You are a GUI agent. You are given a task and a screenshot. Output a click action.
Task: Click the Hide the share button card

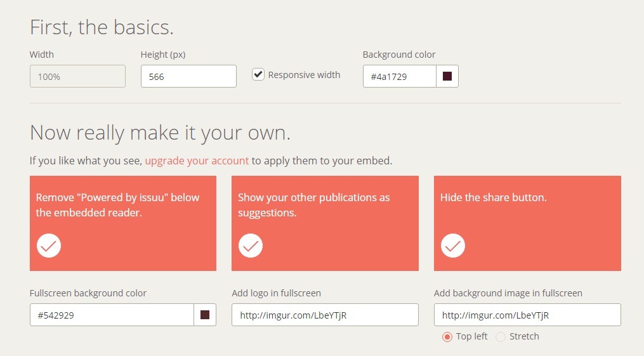click(527, 223)
